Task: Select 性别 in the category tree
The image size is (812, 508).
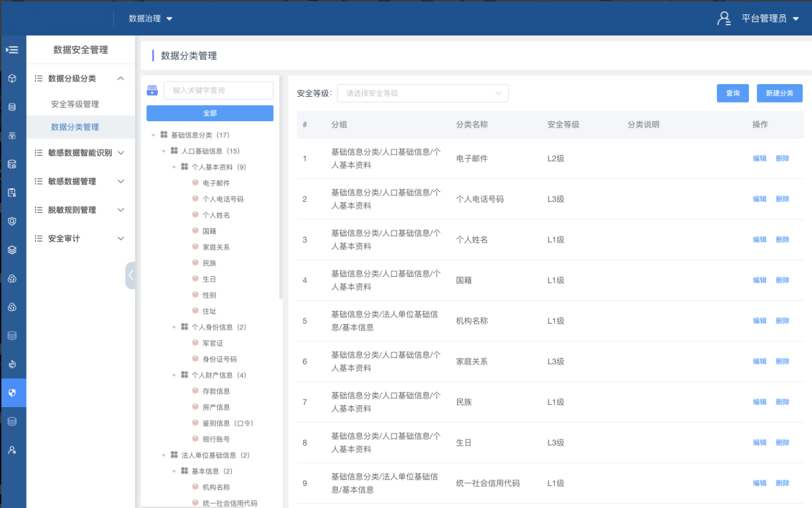Action: [209, 295]
